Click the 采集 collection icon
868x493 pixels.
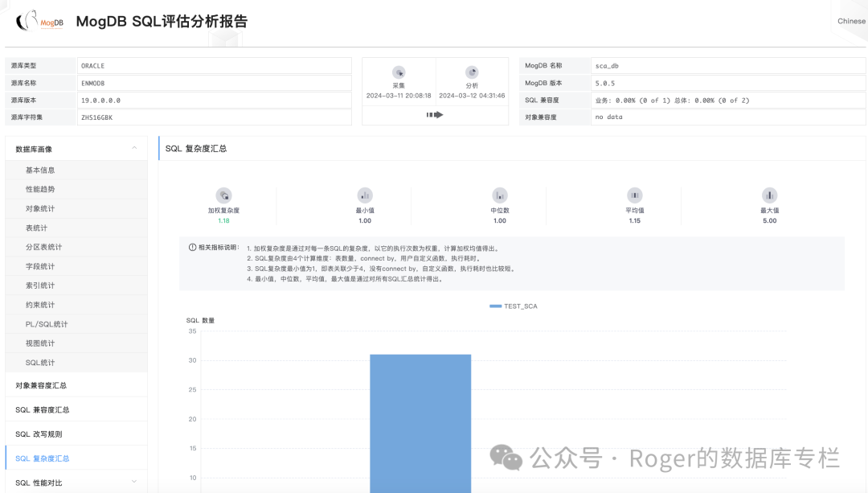coord(399,72)
